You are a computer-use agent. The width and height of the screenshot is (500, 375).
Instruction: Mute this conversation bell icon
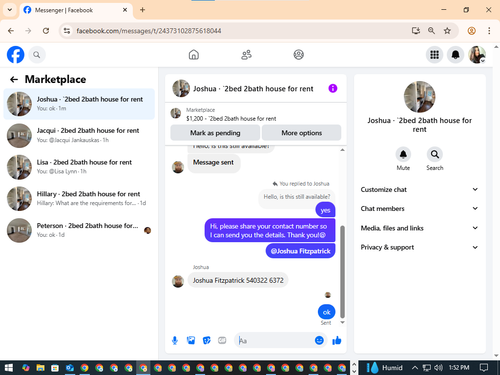pyautogui.click(x=403, y=154)
